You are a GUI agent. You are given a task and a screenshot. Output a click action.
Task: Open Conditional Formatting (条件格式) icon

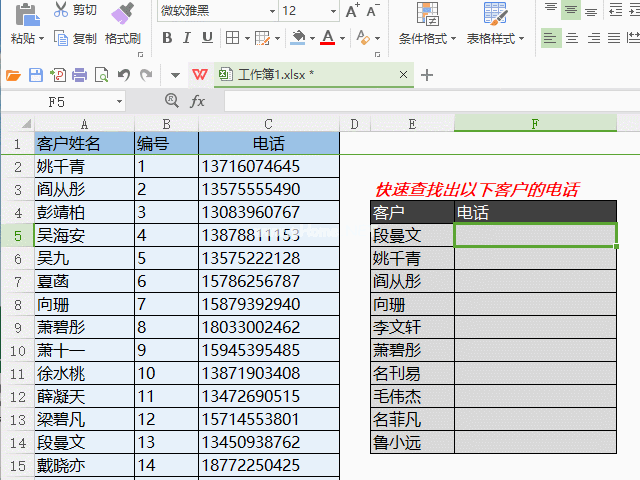point(427,14)
